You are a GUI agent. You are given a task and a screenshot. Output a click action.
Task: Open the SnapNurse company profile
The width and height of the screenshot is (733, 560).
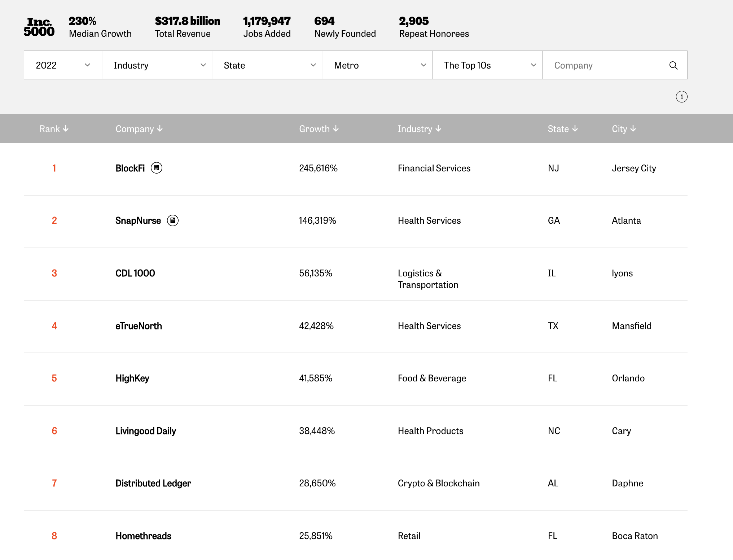(138, 220)
